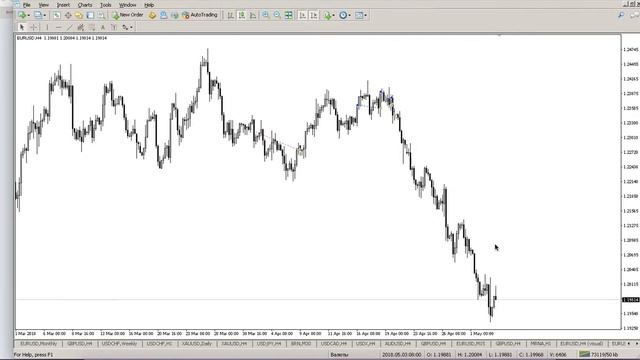The width and height of the screenshot is (640, 360).
Task: Open the Periods clock icon
Action: 343,15
